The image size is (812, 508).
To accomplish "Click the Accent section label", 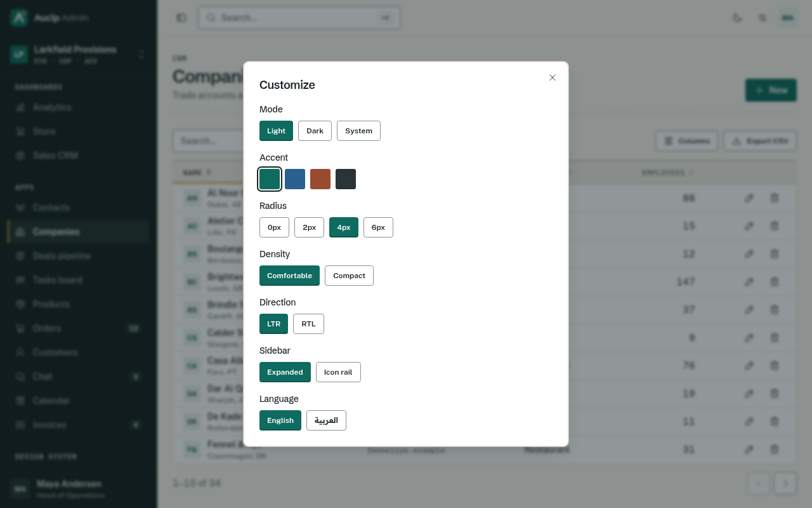I will (273, 157).
